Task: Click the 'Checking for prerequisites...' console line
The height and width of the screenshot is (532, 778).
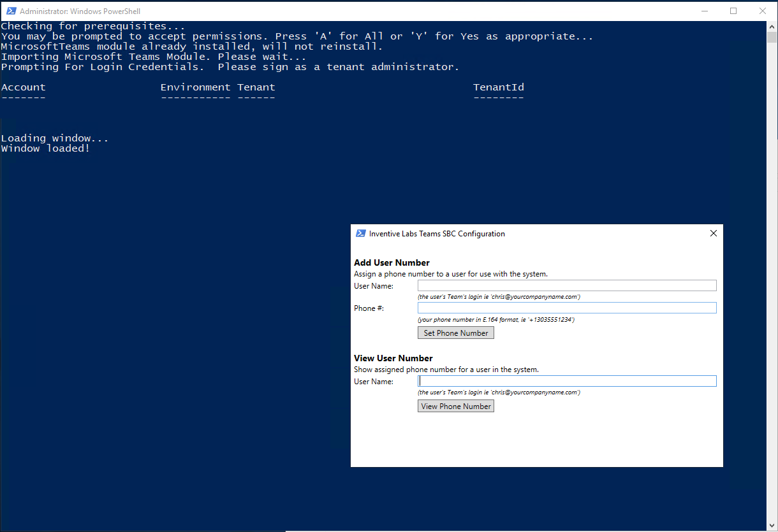Action: click(x=93, y=26)
